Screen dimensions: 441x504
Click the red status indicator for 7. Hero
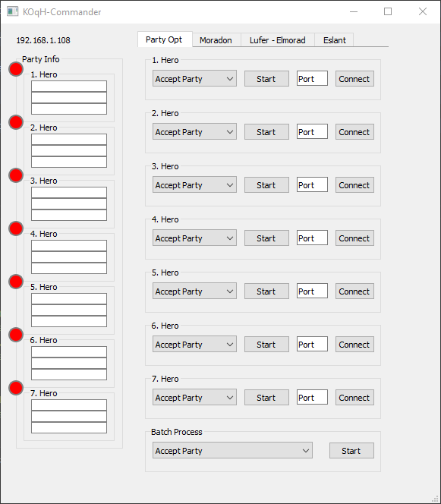(16, 388)
